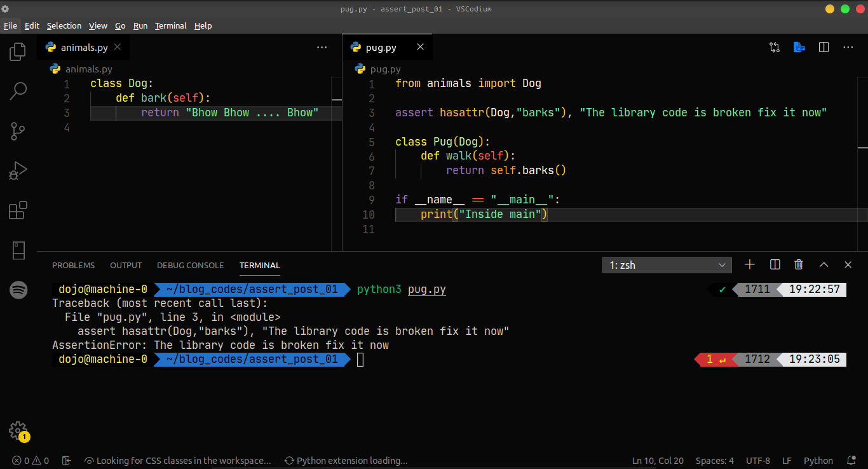
Task: Click line 10 number in pug.py
Action: coord(369,214)
